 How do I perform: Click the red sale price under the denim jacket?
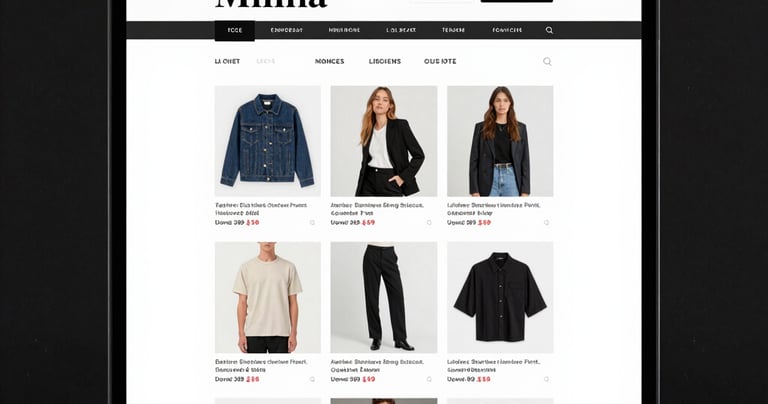pos(253,222)
